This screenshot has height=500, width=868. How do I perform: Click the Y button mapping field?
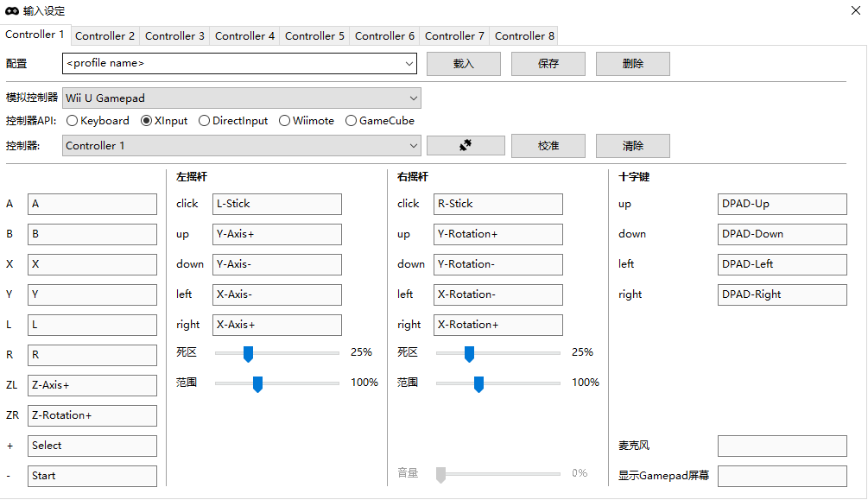(x=92, y=294)
